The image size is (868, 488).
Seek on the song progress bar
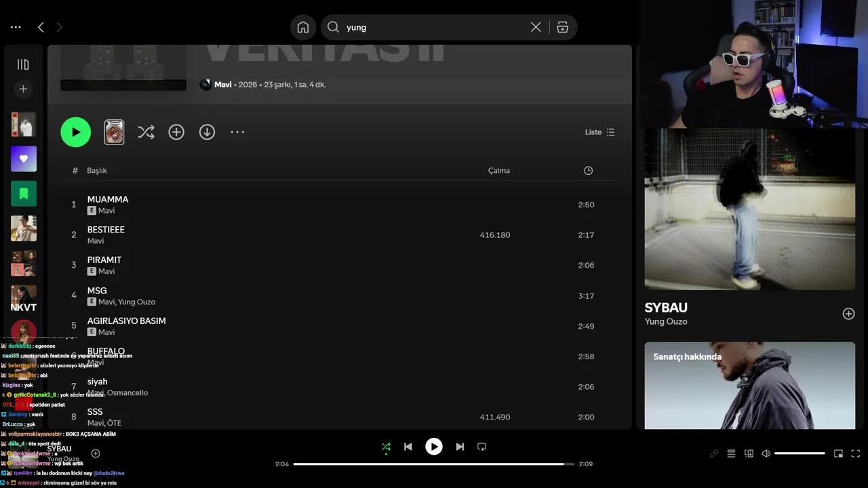(434, 464)
